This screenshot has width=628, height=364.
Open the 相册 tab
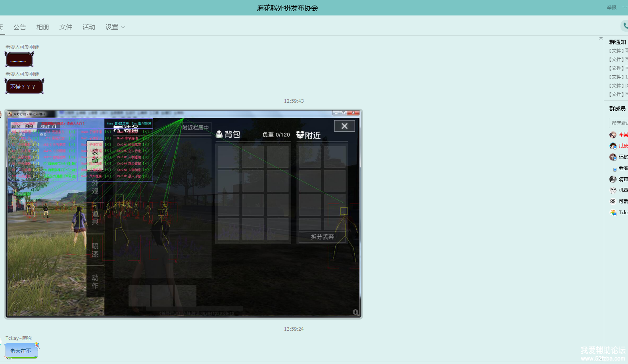43,27
